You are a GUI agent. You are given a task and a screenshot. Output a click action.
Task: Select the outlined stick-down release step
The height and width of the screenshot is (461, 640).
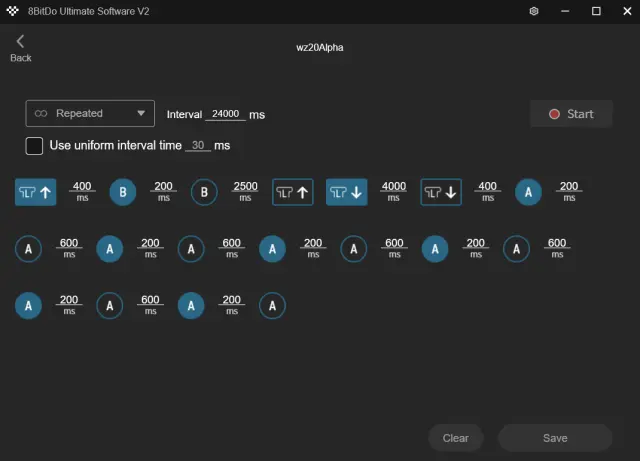[441, 192]
